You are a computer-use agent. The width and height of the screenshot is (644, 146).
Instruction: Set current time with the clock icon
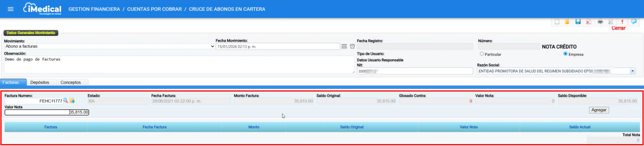tap(352, 46)
